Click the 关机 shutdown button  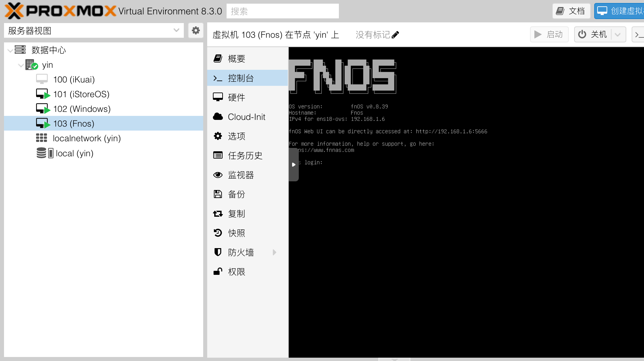pos(593,34)
